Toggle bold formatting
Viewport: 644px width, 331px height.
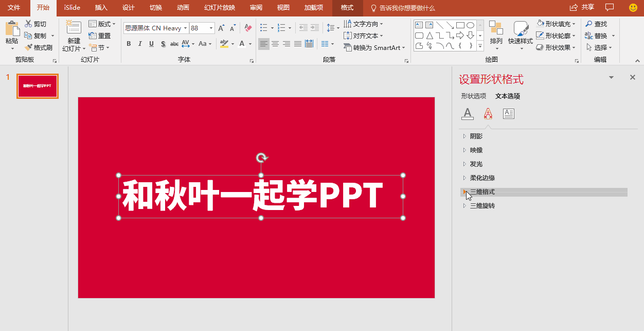click(x=129, y=44)
